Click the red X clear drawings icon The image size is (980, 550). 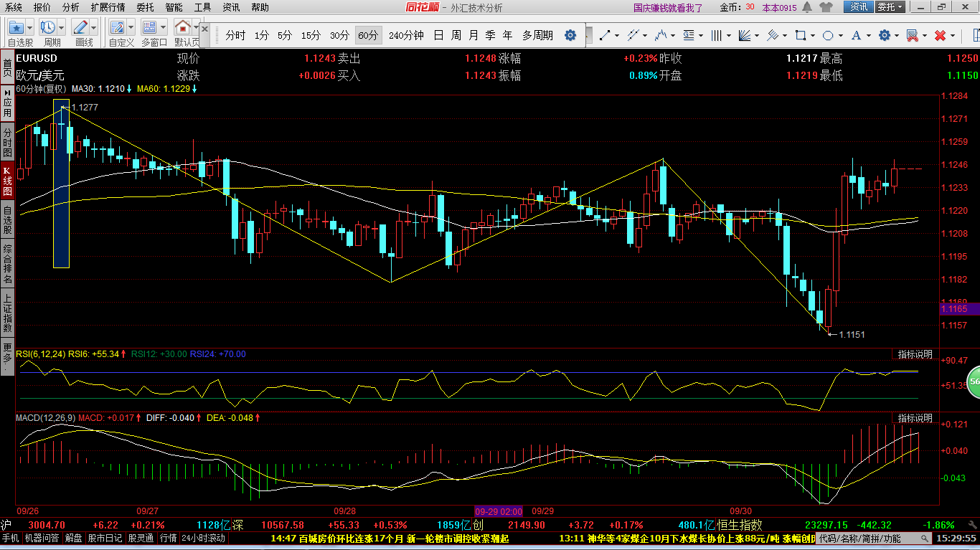[940, 35]
